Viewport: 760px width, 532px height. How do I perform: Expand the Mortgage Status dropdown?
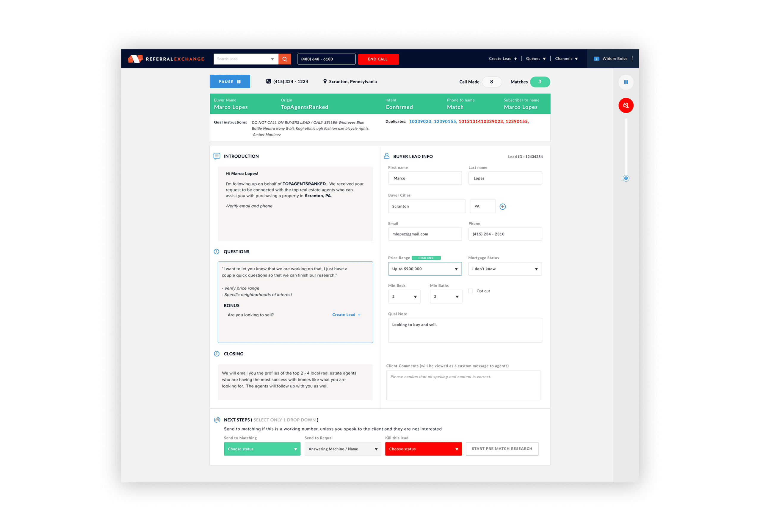(505, 269)
